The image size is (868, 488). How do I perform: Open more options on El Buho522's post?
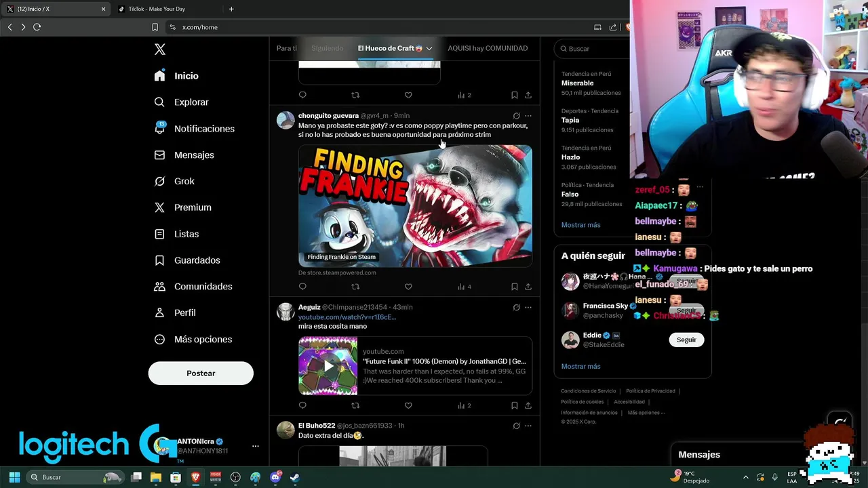[x=528, y=426]
